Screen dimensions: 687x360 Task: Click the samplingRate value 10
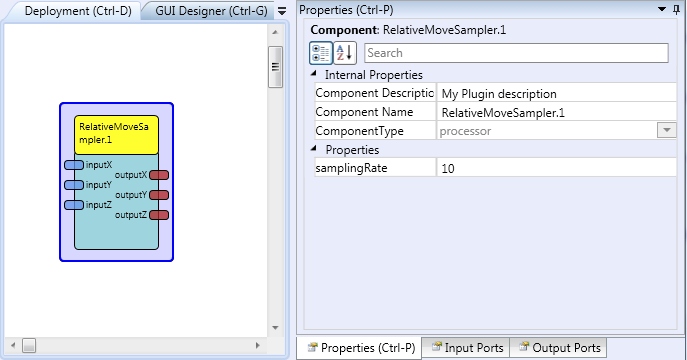(x=556, y=168)
